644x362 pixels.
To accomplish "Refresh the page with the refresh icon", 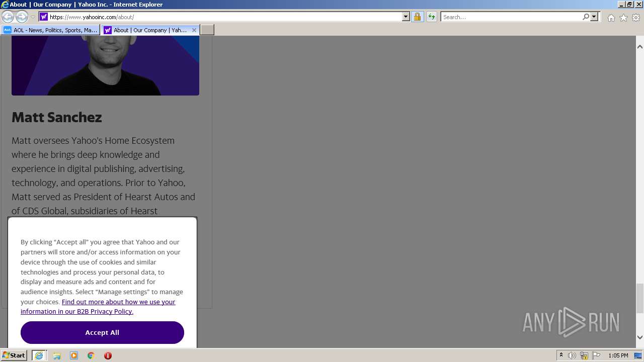I will 431,17.
